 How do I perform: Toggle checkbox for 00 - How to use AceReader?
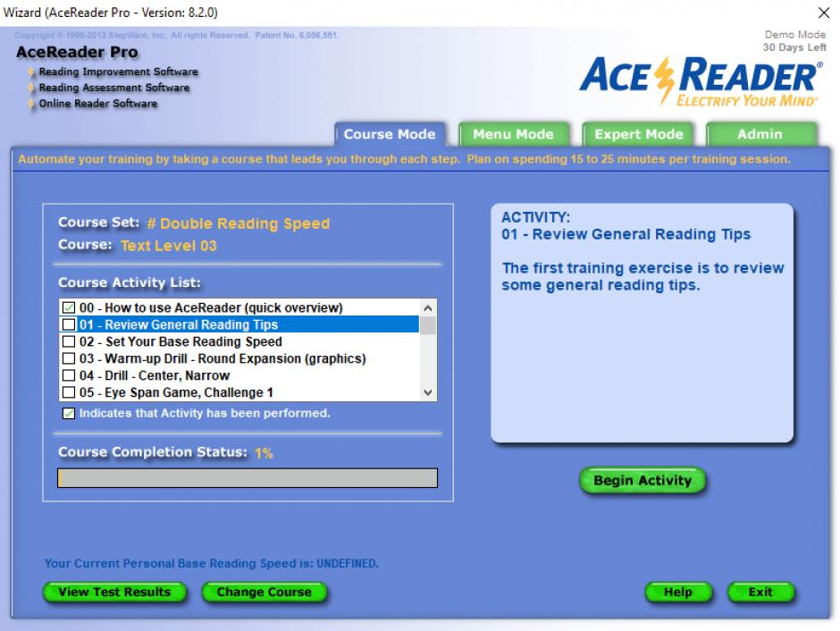tap(69, 307)
